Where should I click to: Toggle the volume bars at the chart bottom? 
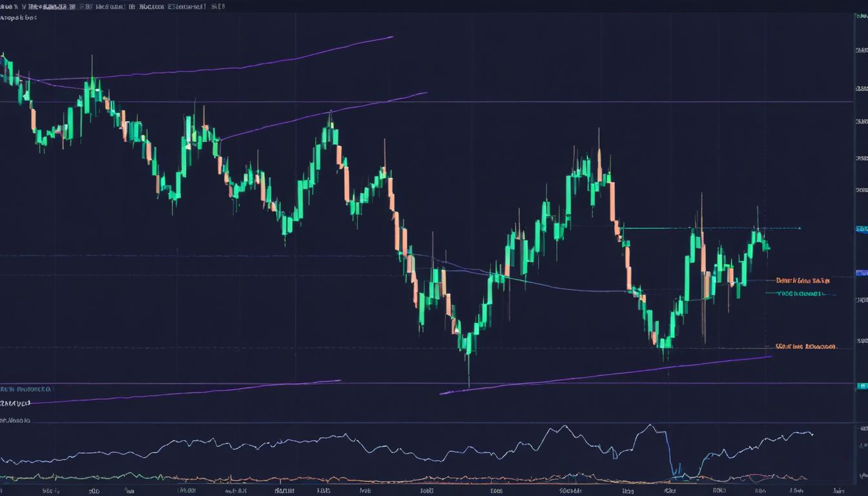click(387, 481)
